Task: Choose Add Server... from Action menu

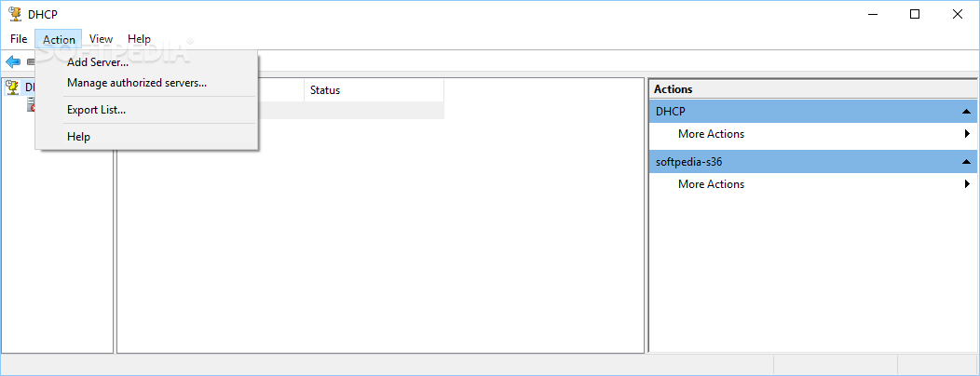Action: 146,62
